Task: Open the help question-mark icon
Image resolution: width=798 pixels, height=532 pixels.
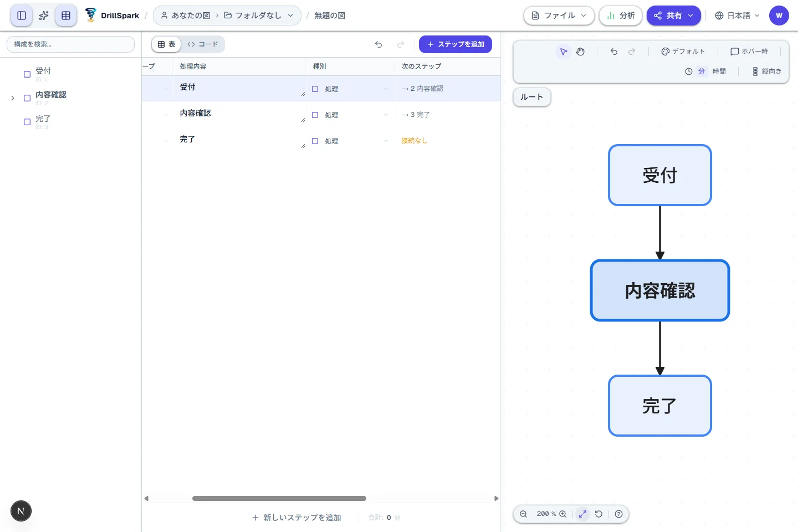Action: [x=619, y=514]
